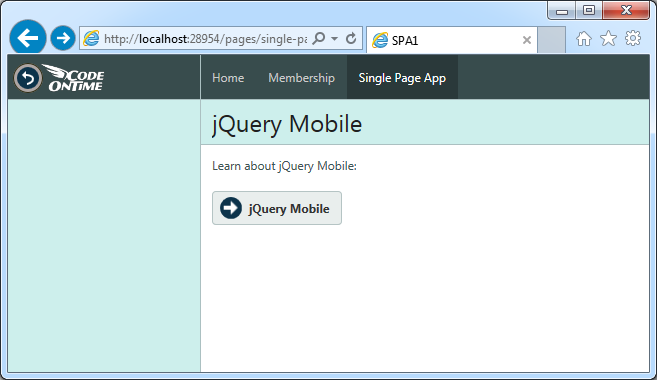The width and height of the screenshot is (657, 380).
Task: Click the Code OnTime logo
Action: click(x=74, y=78)
